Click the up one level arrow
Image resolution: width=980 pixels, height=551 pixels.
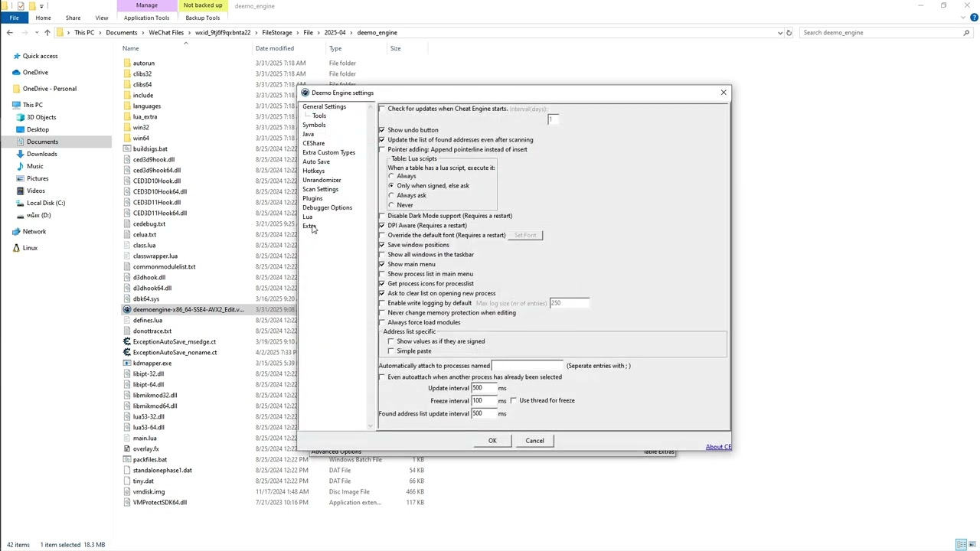coord(47,32)
